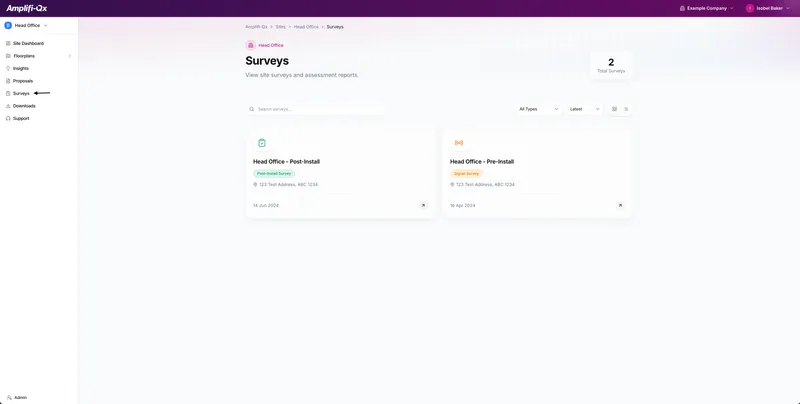The height and width of the screenshot is (404, 800).
Task: Click the Support headset icon in sidebar
Action: [x=8, y=118]
